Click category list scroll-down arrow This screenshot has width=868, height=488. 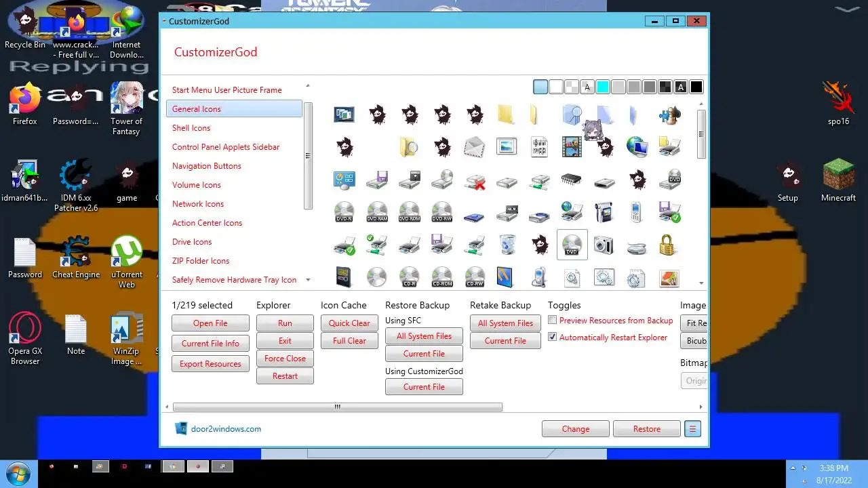(308, 280)
